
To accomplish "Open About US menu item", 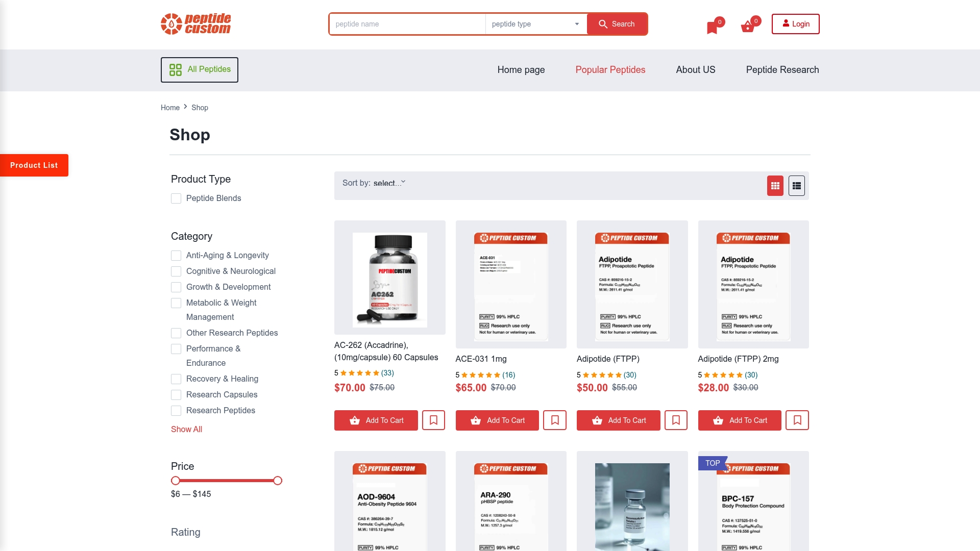I will 696,70.
